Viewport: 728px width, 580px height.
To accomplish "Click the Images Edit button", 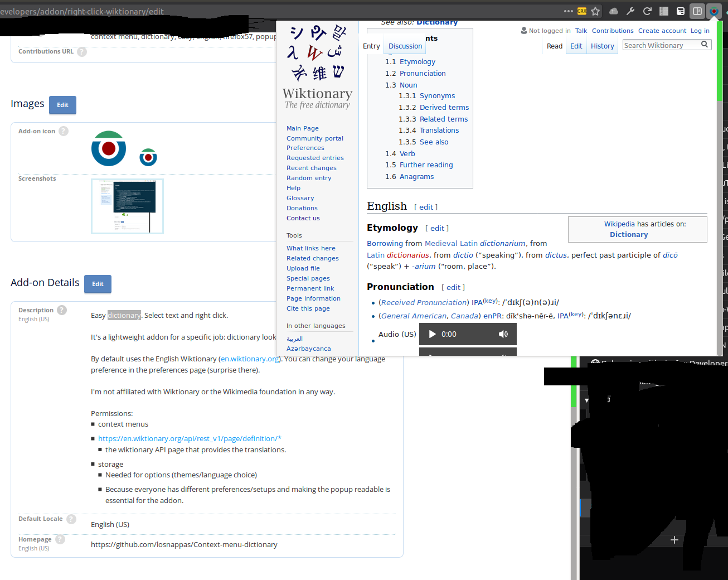I will [x=62, y=105].
